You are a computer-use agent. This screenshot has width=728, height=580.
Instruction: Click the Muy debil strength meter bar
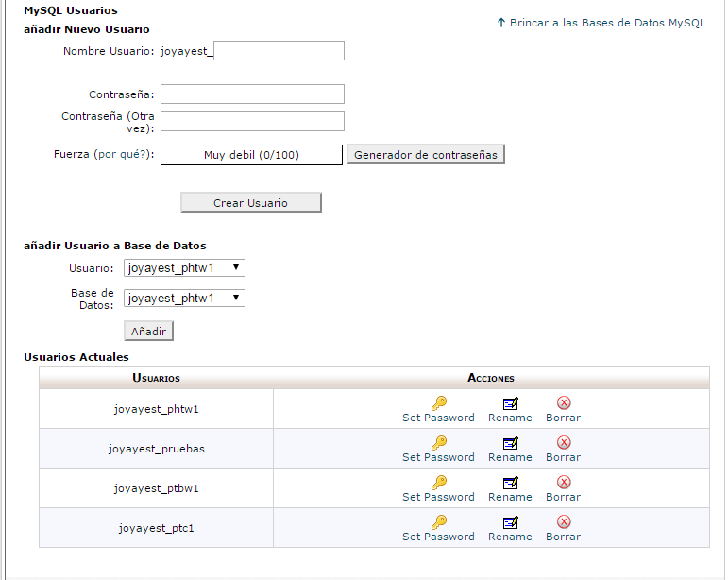(x=252, y=155)
